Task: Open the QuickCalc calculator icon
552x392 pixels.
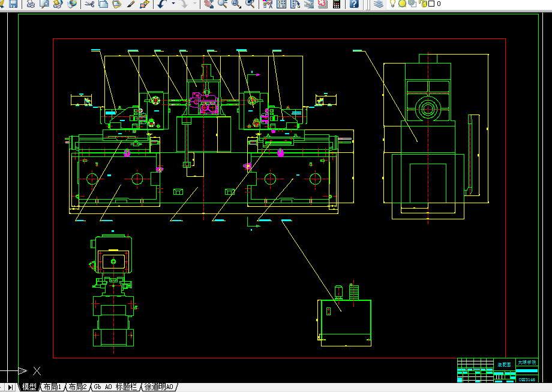Action: coord(337,4)
